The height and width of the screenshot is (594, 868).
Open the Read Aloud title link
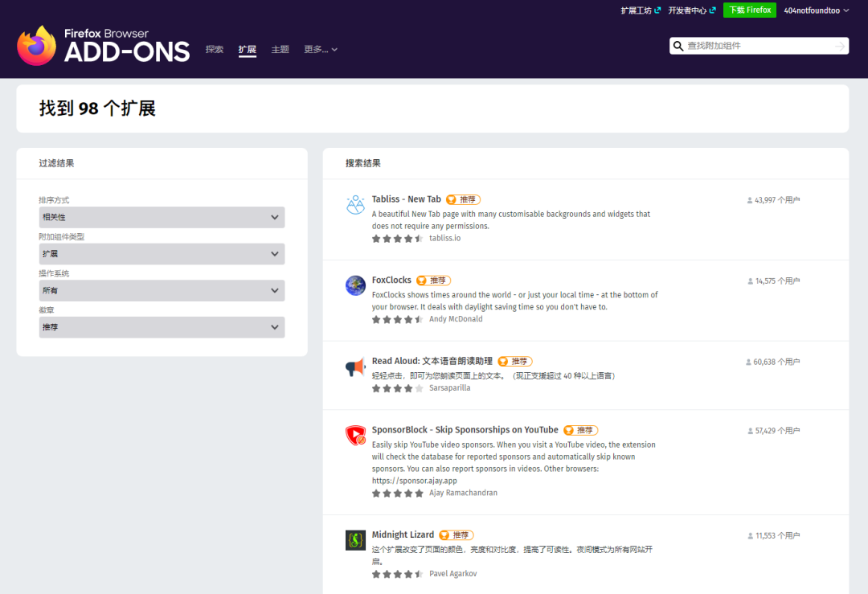[432, 361]
